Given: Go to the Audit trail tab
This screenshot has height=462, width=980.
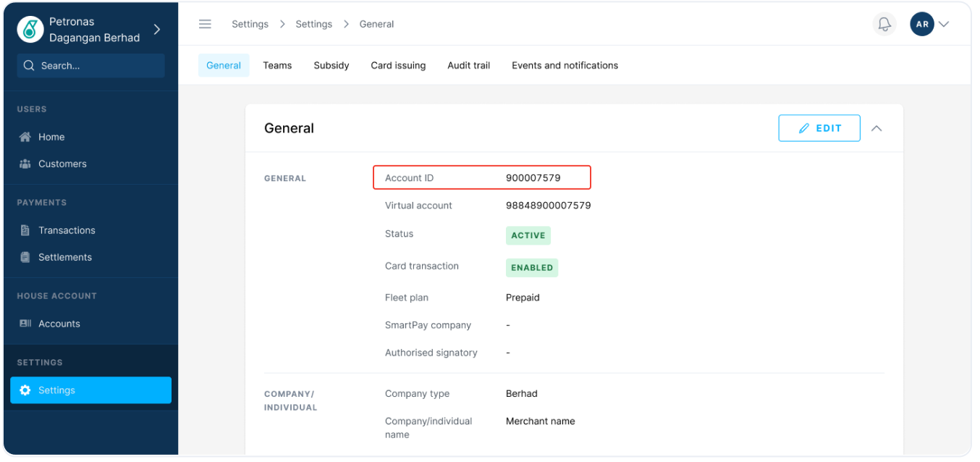Looking at the screenshot, I should (x=468, y=65).
